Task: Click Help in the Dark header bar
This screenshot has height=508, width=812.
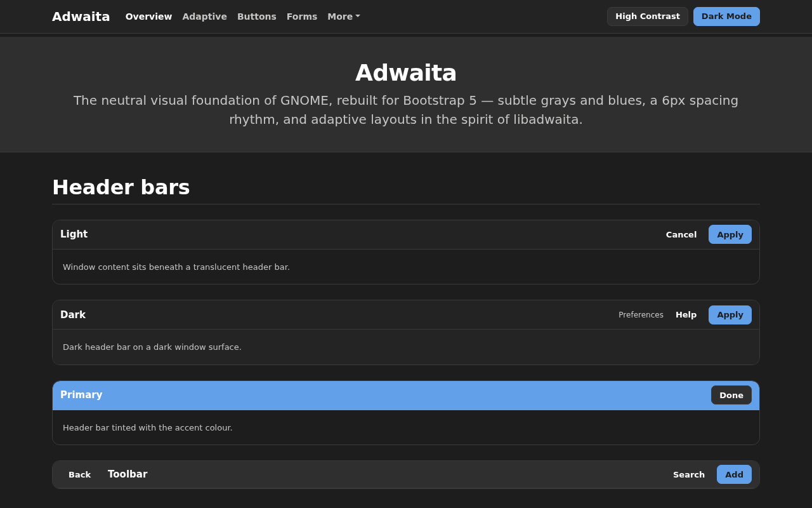Action: pyautogui.click(x=686, y=315)
